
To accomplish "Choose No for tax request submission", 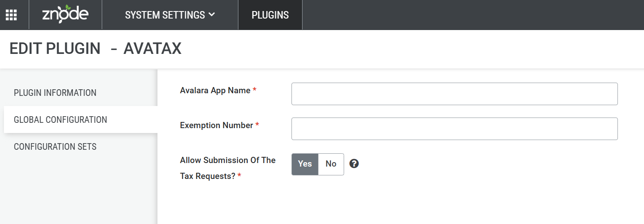I will tap(331, 164).
